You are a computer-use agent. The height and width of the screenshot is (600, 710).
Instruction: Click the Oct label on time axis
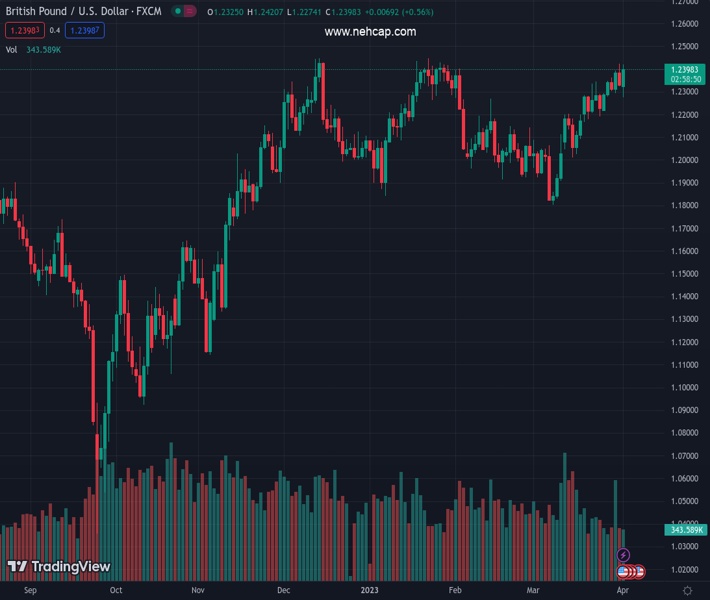[x=116, y=591]
